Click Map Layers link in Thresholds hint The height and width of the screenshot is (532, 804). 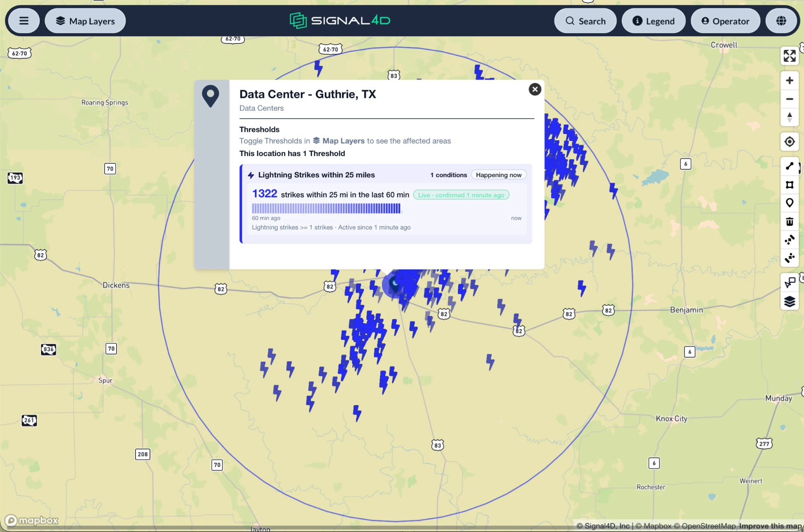(x=339, y=141)
